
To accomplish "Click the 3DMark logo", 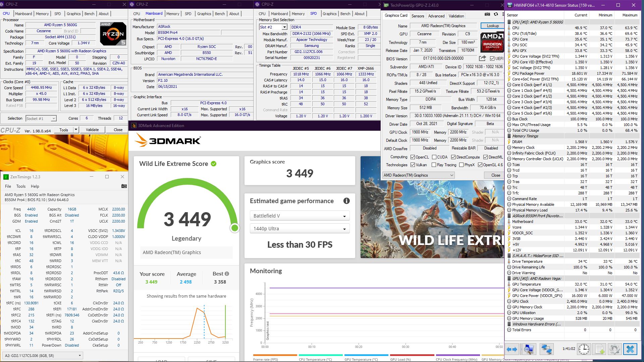I will [x=168, y=140].
